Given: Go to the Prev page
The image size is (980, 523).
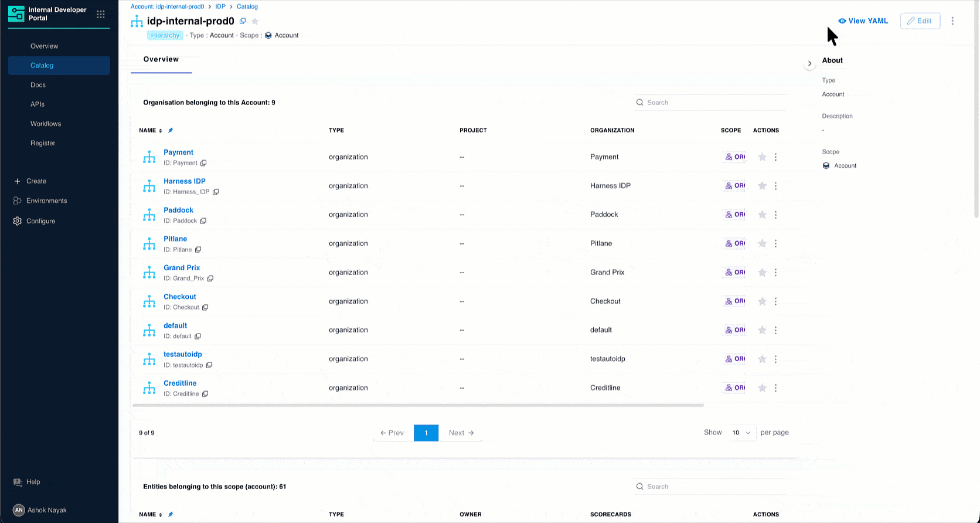Looking at the screenshot, I should click(x=392, y=433).
